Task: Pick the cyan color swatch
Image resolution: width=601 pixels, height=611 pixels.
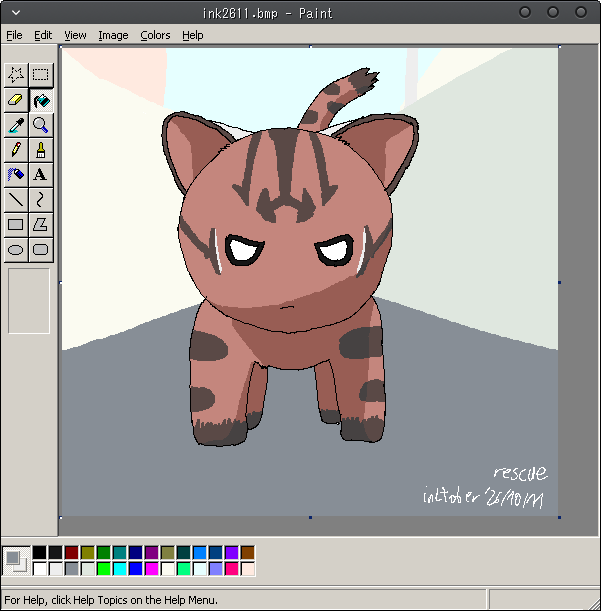Action: click(120, 569)
